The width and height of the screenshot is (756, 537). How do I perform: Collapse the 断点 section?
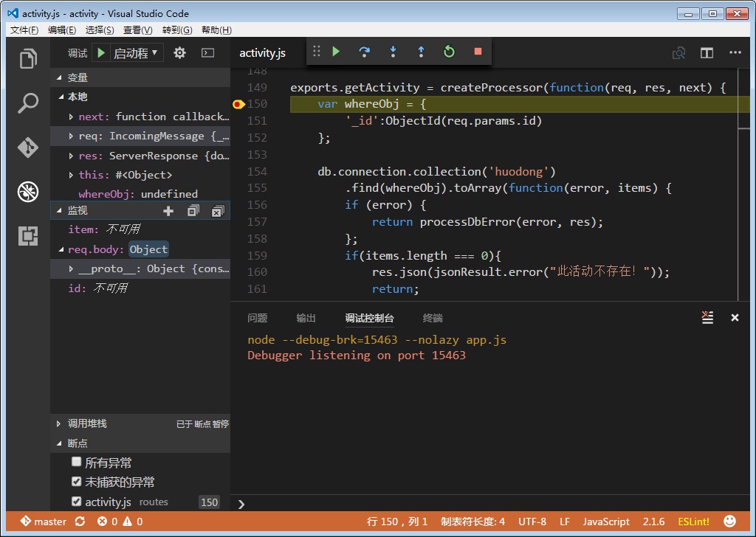[59, 443]
